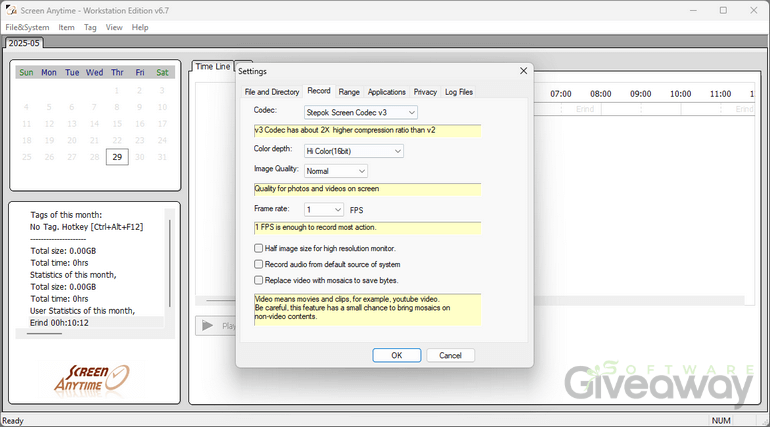The height and width of the screenshot is (427, 770).
Task: Open the Codec dropdown
Action: pos(361,112)
